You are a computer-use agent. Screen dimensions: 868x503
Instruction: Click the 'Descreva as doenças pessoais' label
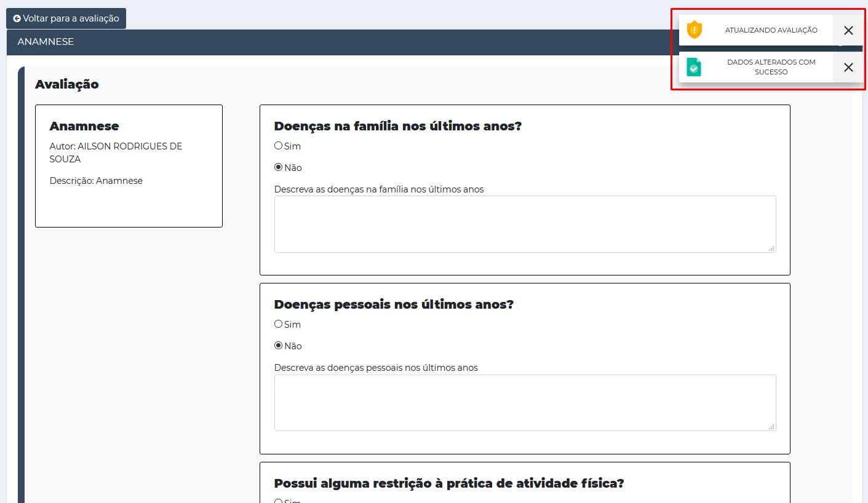coord(376,368)
